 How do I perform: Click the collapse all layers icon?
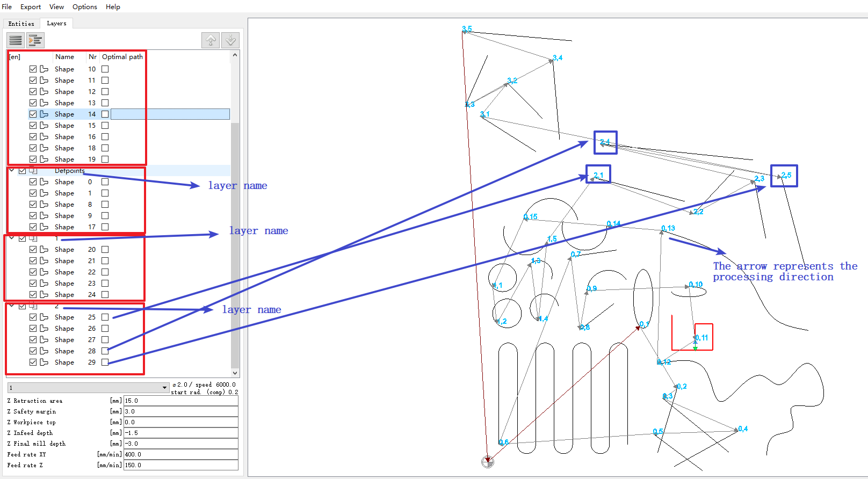coord(16,40)
